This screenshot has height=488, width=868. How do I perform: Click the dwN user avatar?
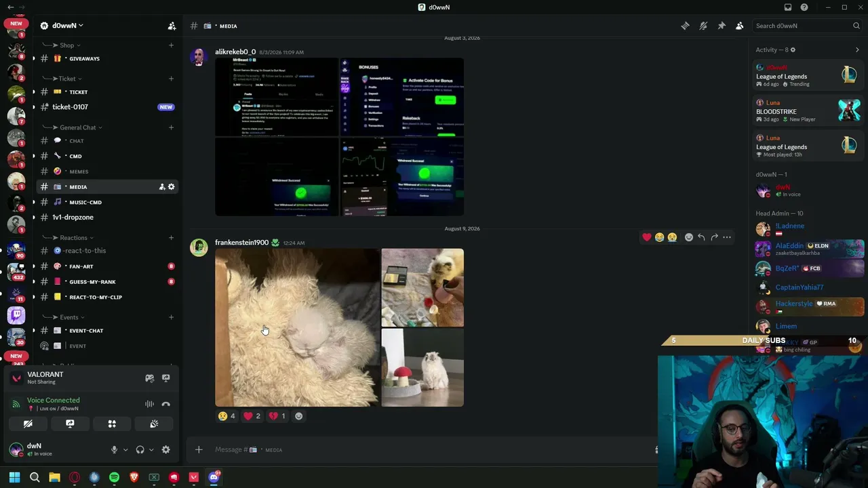click(16, 449)
